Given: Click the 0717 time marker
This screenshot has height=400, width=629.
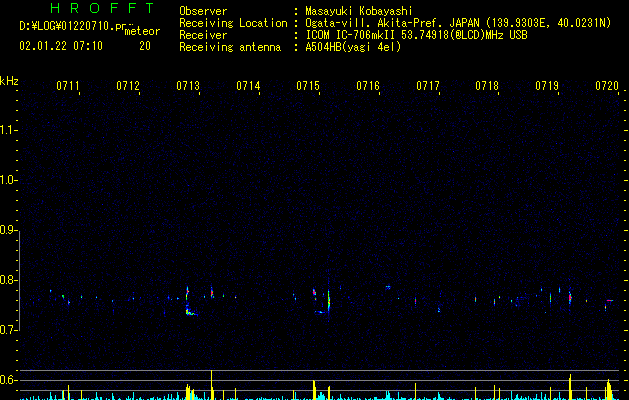Looking at the screenshot, I should tap(428, 86).
